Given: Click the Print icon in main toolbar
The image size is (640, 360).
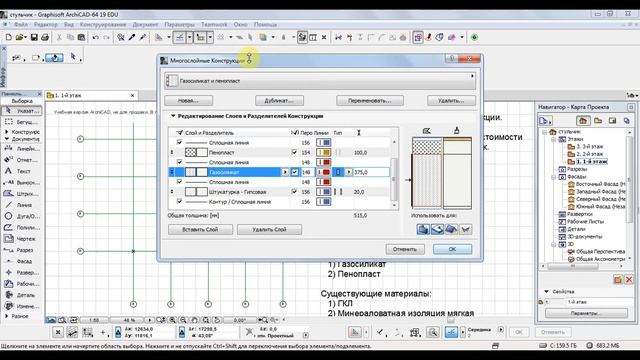Looking at the screenshot, I should (45, 38).
